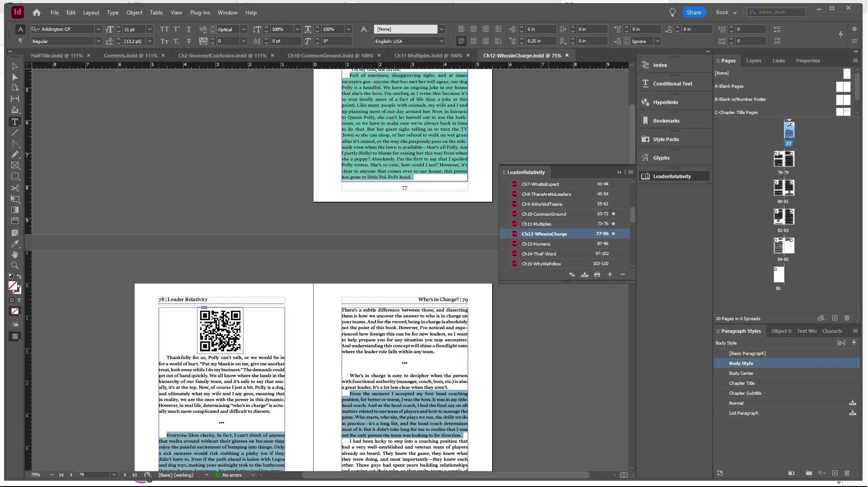Select the 80-81 spread thumbnail
Screen dimensions: 868x487
tap(783, 188)
